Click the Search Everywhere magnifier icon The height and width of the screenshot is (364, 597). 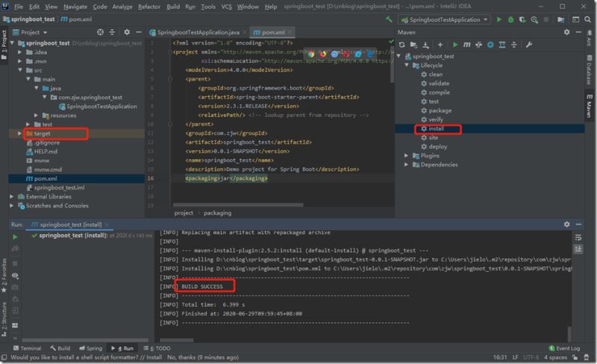[x=589, y=19]
